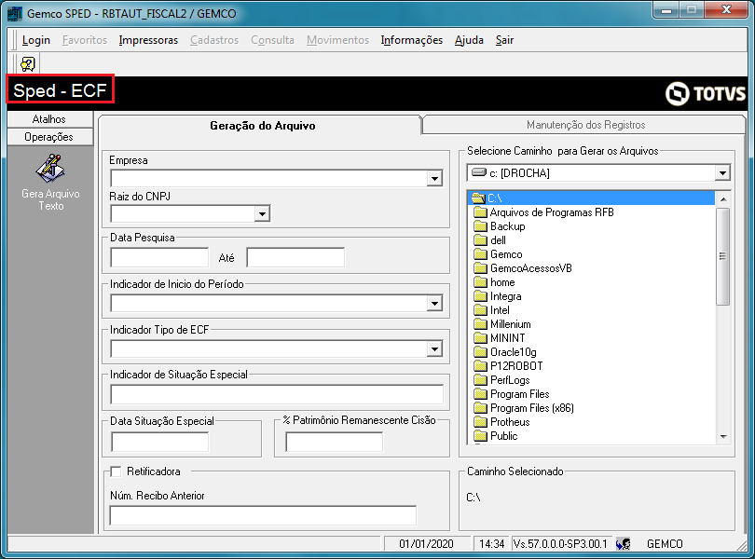Select the PerfLogs folder
The image size is (755, 560).
(x=501, y=380)
